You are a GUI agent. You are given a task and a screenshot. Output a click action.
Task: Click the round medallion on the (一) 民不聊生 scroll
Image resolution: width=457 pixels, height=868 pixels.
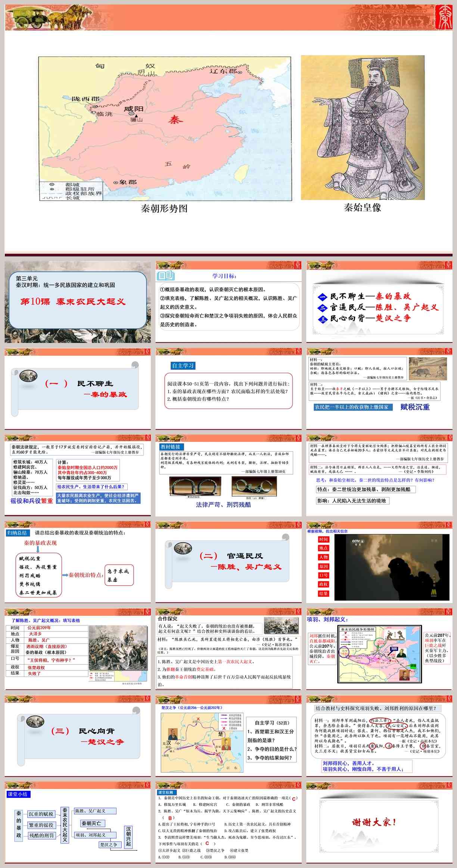pos(28,376)
